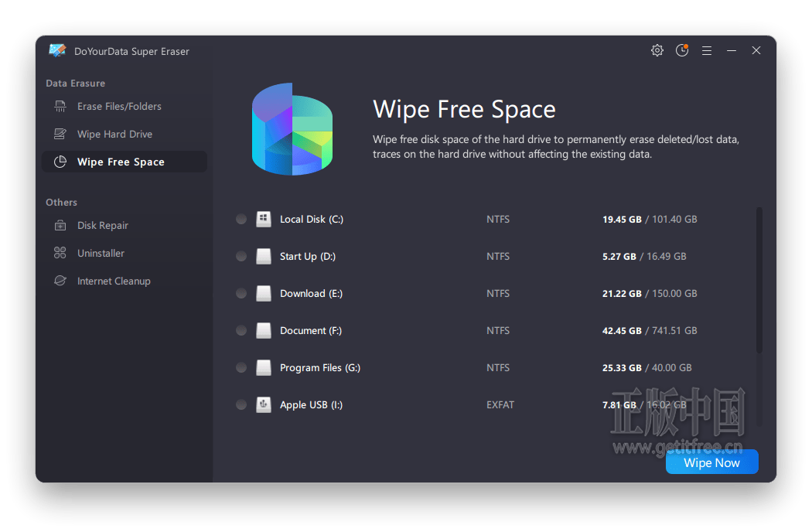Open the Disk Repair tool
The image size is (812, 532).
[125, 225]
